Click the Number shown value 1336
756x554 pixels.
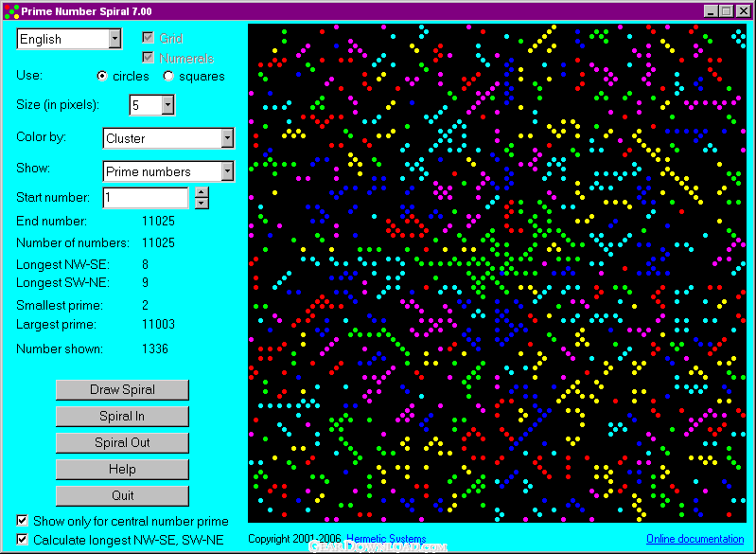pos(155,348)
